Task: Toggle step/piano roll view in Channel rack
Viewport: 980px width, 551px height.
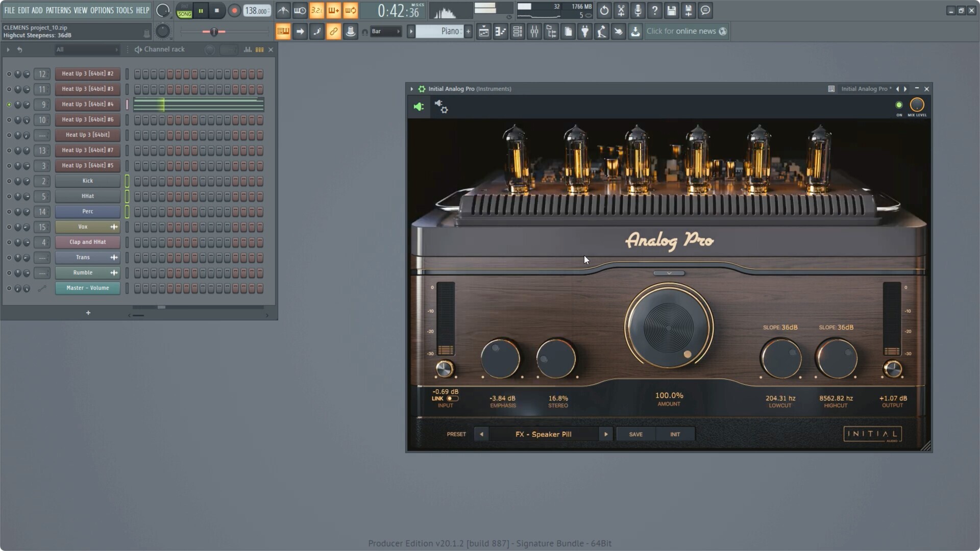Action: tap(259, 49)
